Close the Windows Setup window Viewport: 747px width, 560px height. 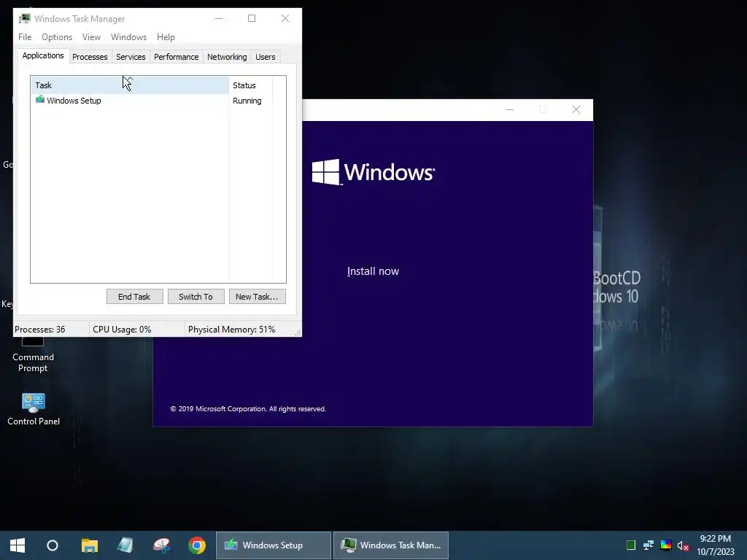576,109
